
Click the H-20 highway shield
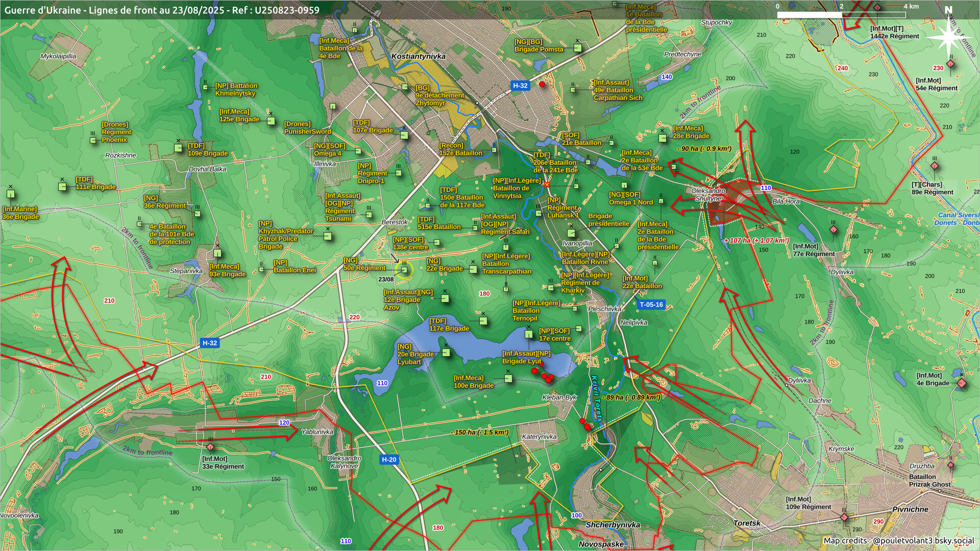[389, 460]
